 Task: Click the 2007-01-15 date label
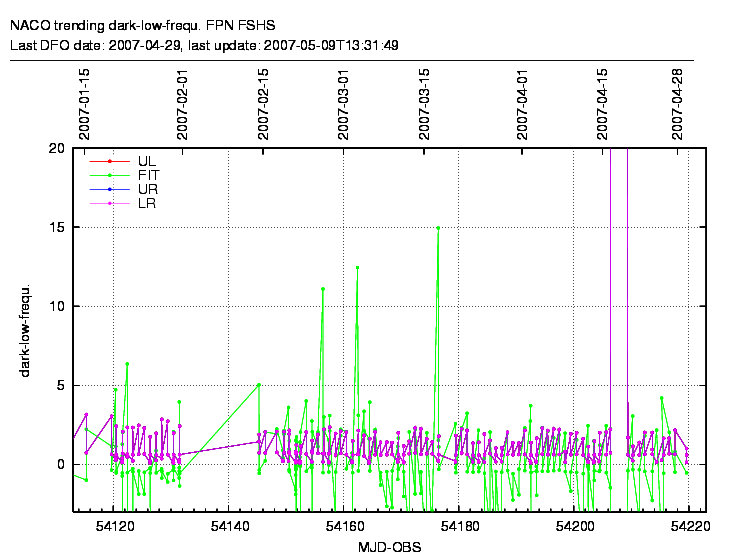click(x=85, y=103)
